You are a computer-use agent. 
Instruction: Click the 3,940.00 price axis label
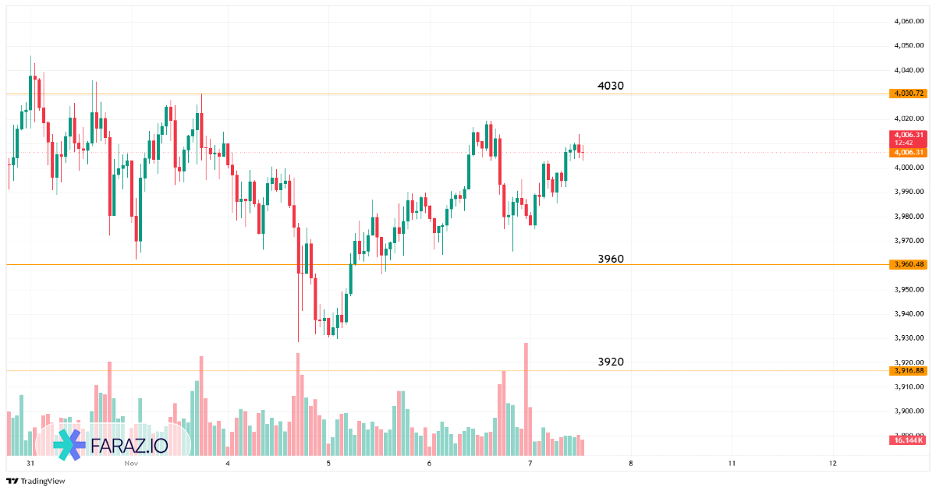click(908, 314)
